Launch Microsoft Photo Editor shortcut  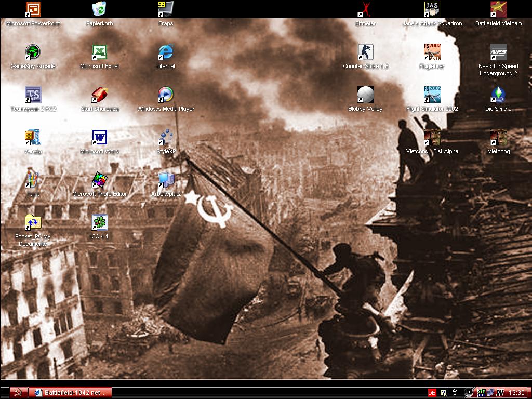pos(99,180)
